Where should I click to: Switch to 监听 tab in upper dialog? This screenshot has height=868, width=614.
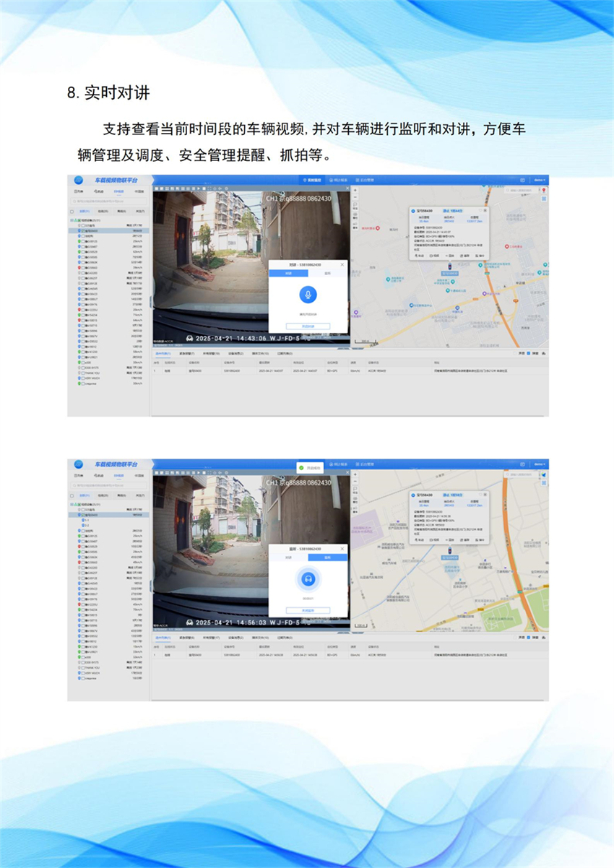327,274
